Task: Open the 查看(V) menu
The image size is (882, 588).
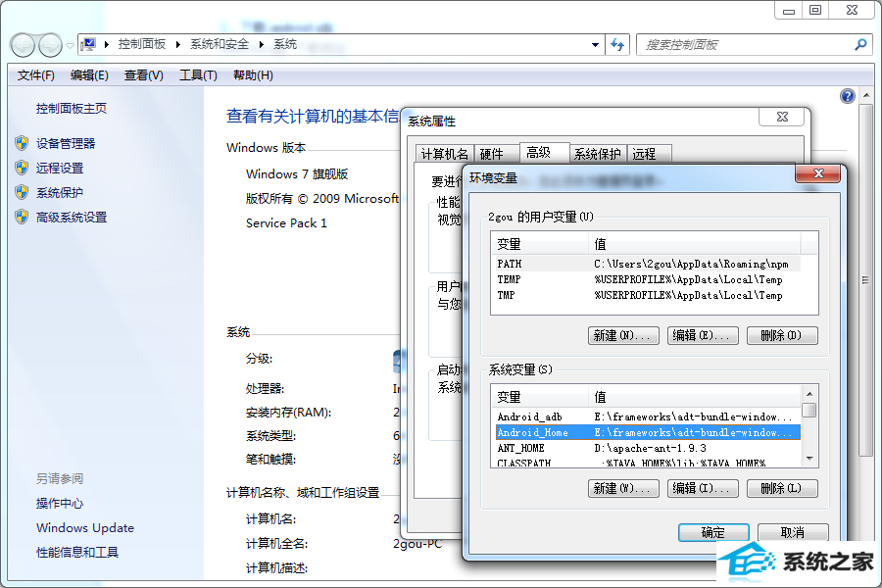Action: coord(143,75)
